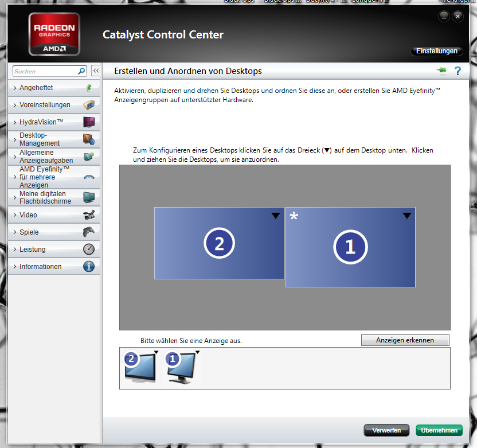
Task: Expand the Leistung section
Action: [x=54, y=250]
